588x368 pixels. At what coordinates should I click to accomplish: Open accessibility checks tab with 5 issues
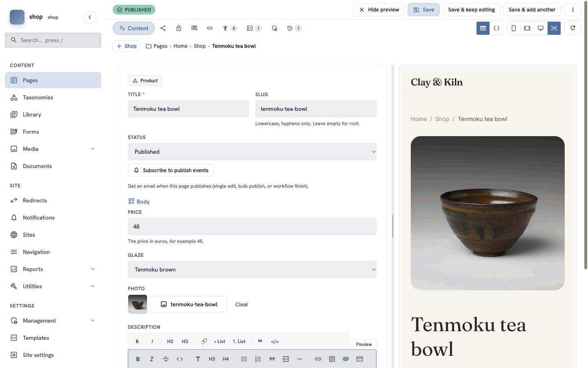[229, 28]
